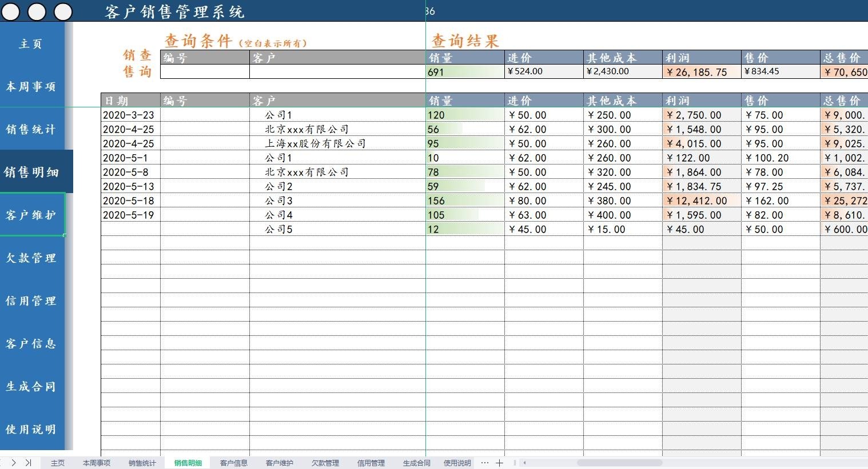Viewport: 868px width, 469px height.
Task: Click the second white circle in title bar
Action: [37, 11]
